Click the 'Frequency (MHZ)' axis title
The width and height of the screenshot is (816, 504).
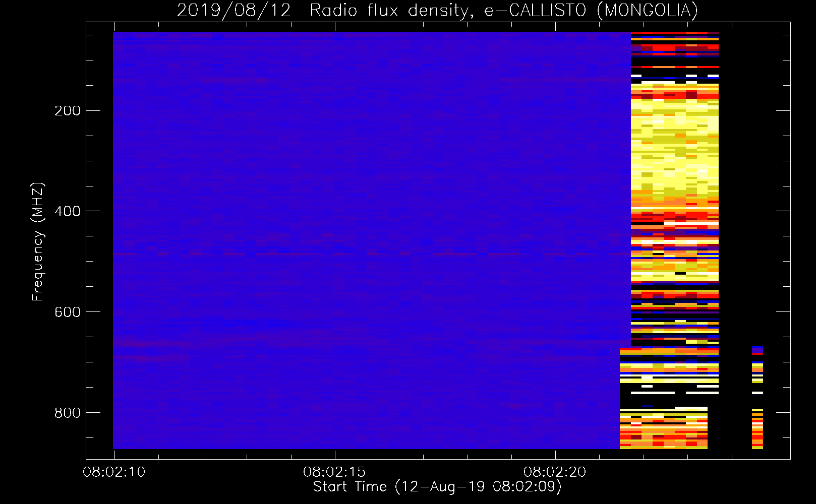click(x=38, y=241)
